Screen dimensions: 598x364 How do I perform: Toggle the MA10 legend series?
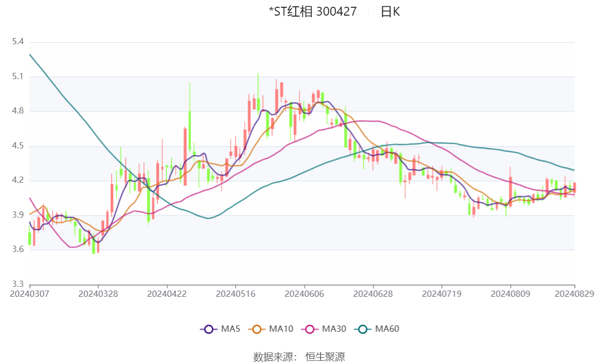[x=271, y=329]
